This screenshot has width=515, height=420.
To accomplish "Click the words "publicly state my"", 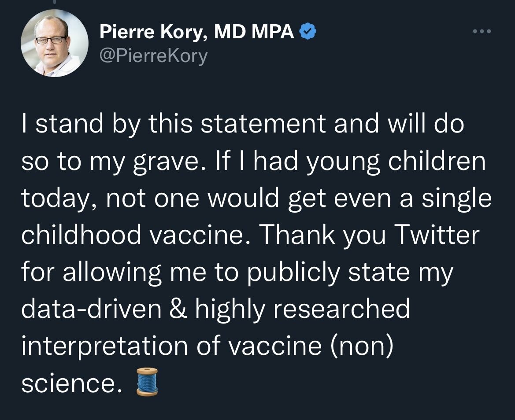I will click(x=349, y=272).
